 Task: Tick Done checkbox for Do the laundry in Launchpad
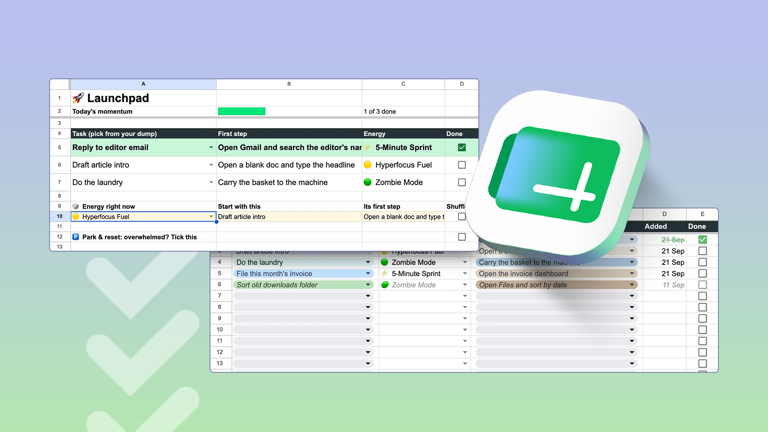pyautogui.click(x=462, y=182)
